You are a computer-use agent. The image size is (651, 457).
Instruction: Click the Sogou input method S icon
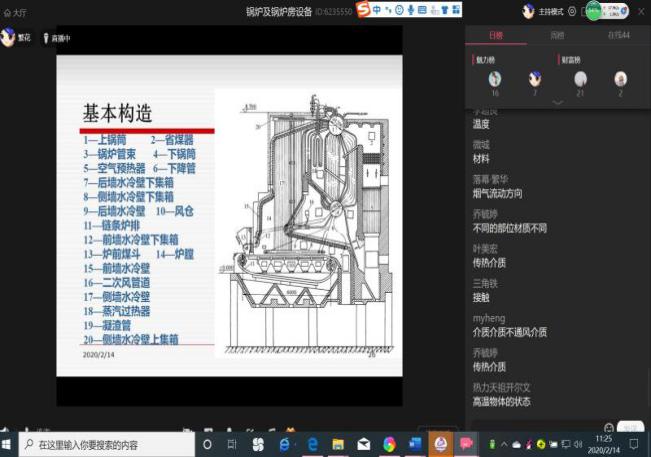364,10
